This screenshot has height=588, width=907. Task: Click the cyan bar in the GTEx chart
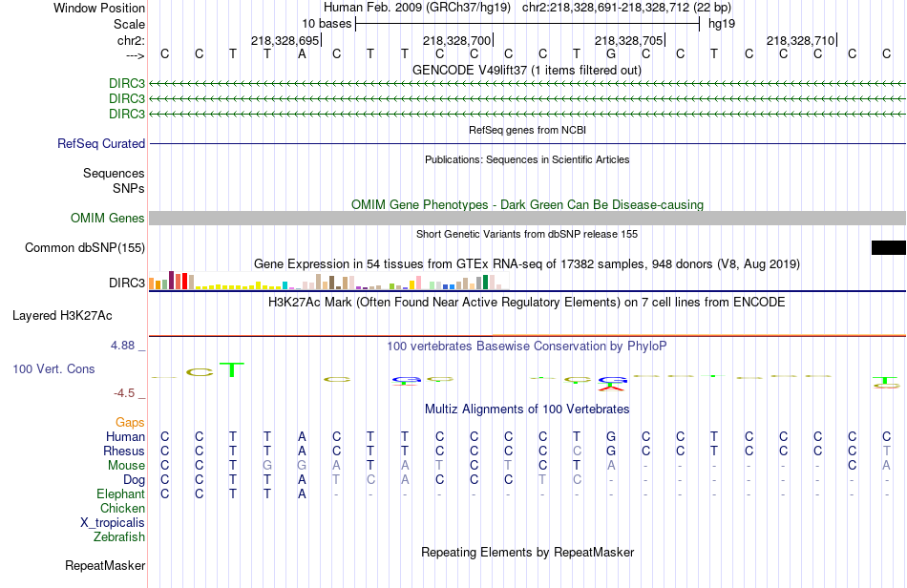click(285, 285)
